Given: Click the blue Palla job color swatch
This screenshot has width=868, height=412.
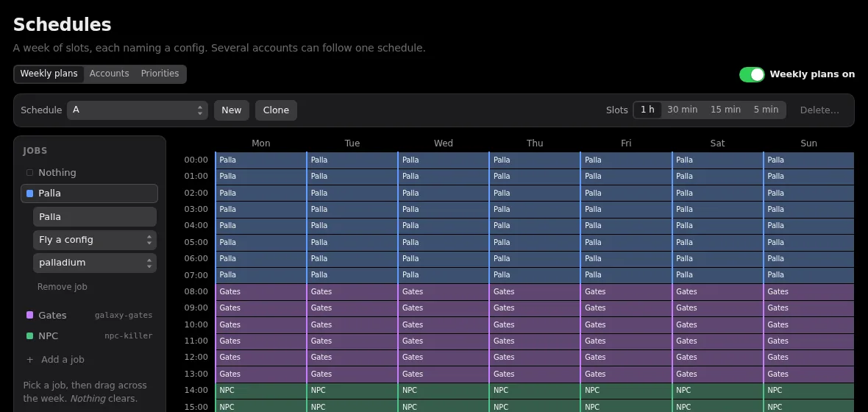Looking at the screenshot, I should 30,193.
